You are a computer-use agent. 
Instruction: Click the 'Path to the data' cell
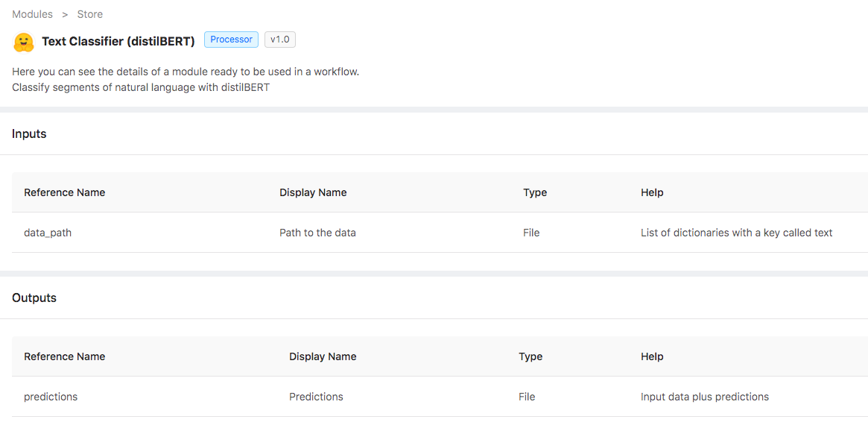tap(317, 233)
